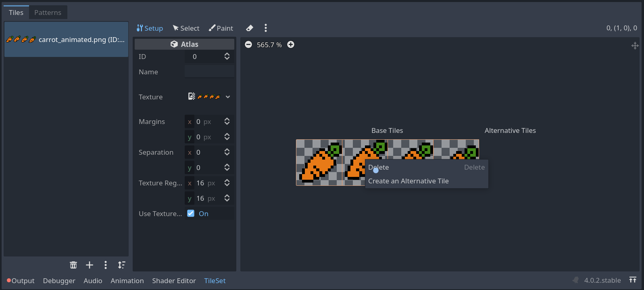Viewport: 644px width, 290px height.
Task: Activate Select mode
Action: click(186, 28)
